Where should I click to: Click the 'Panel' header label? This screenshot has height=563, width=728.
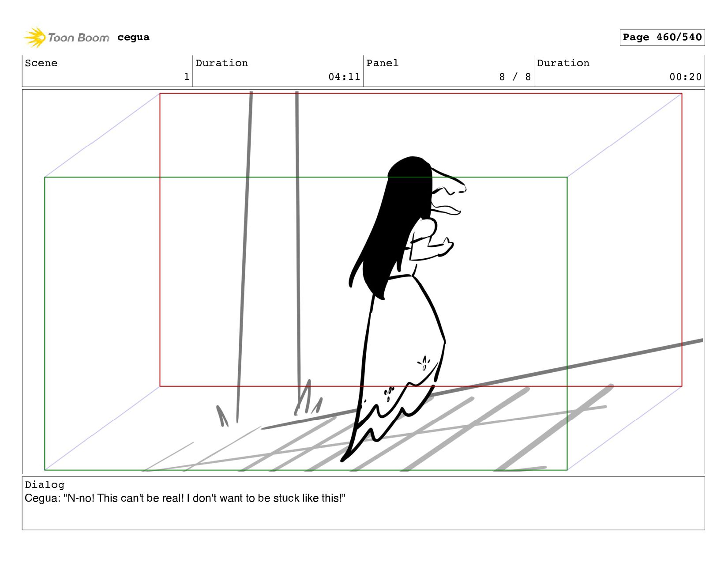tap(382, 63)
